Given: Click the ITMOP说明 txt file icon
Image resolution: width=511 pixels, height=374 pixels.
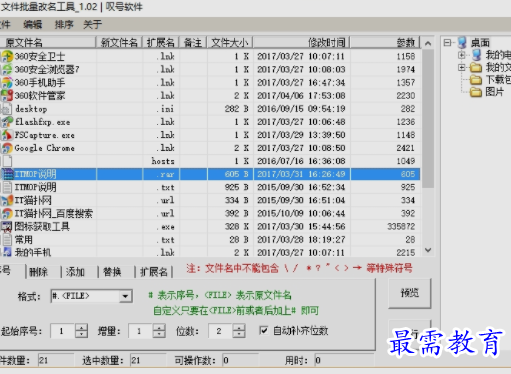Looking at the screenshot, I should point(7,187).
